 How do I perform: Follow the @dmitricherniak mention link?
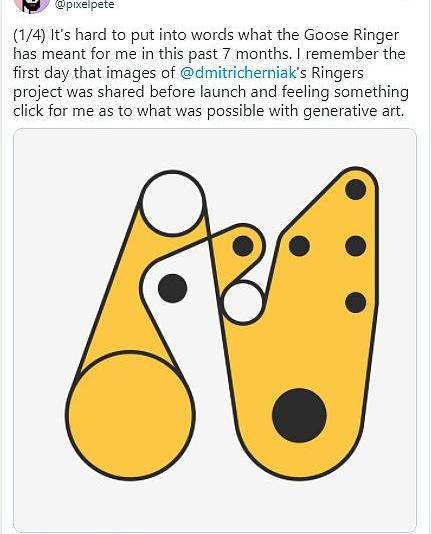238,73
